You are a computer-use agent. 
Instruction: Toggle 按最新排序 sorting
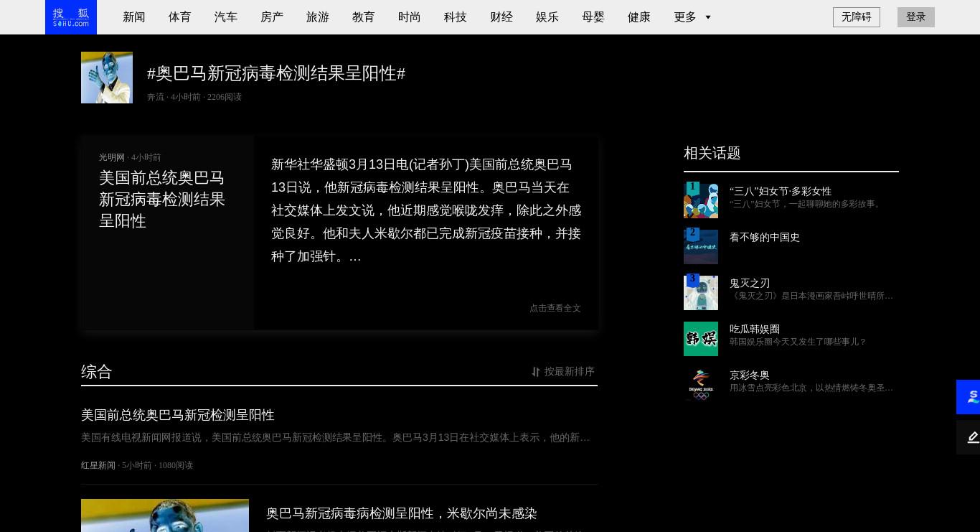563,372
